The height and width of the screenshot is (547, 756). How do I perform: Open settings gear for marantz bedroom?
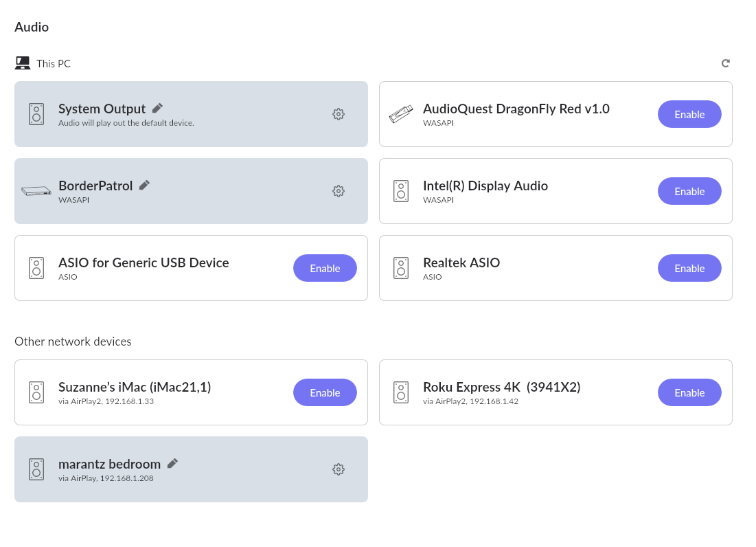pyautogui.click(x=338, y=469)
